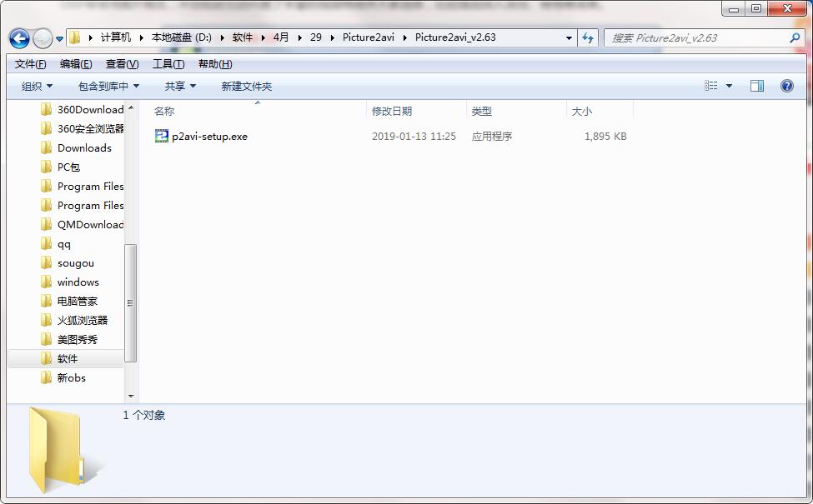This screenshot has height=504, width=813.
Task: Select the highlighted 软件 folder in sidebar
Action: tap(66, 358)
